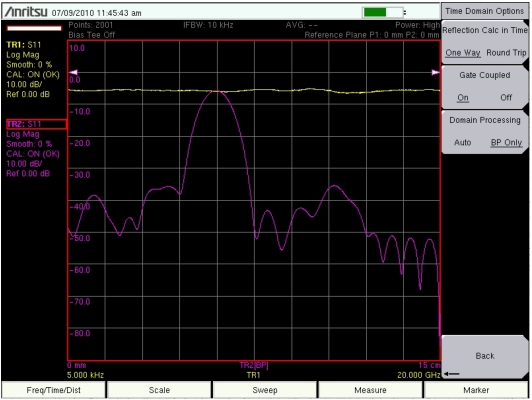The image size is (532, 400).
Task: Click the right reference-level arrow marker
Action: pyautogui.click(x=435, y=72)
